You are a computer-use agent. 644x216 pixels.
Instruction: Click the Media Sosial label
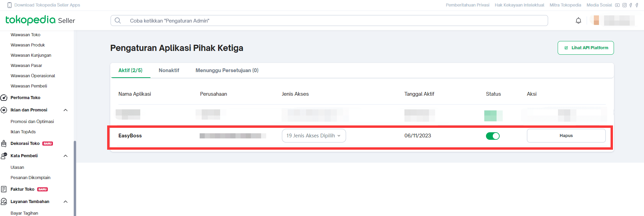(x=599, y=5)
